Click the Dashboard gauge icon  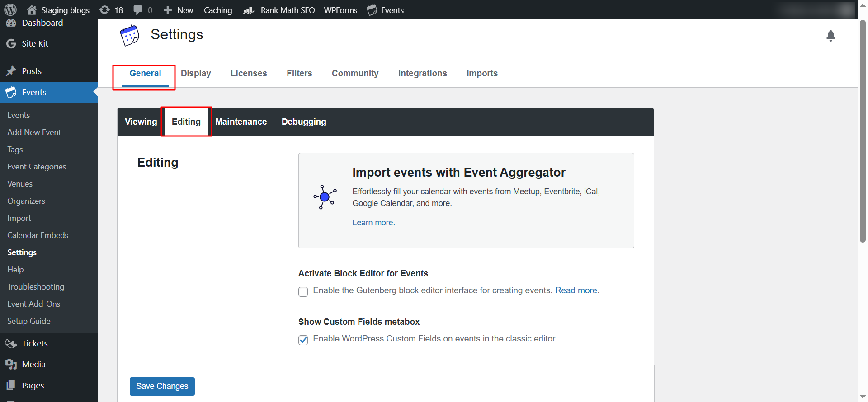coord(11,23)
